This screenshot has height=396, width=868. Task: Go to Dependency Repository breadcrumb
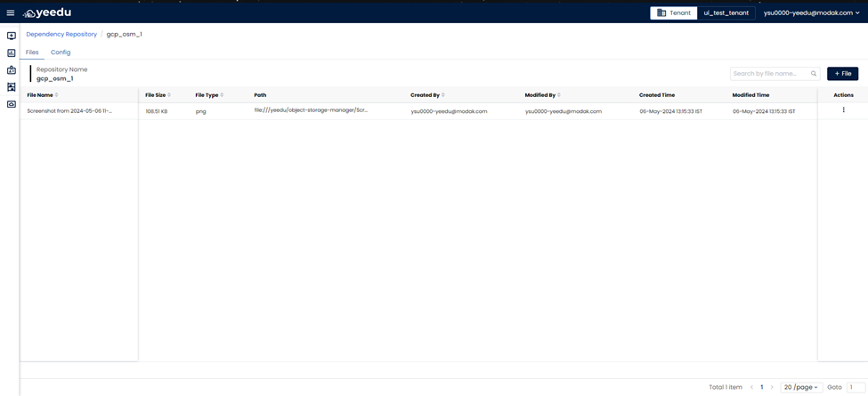point(61,35)
